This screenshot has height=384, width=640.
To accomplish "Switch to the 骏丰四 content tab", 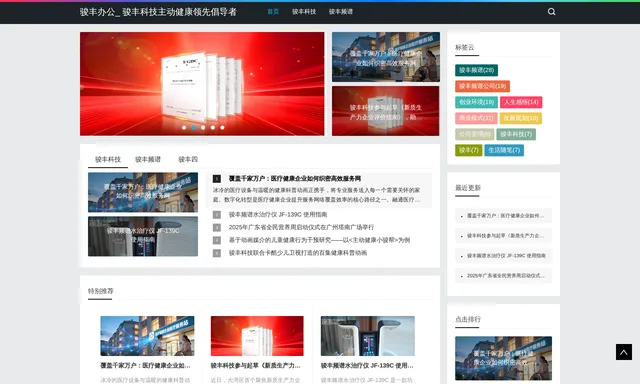I will click(188, 160).
